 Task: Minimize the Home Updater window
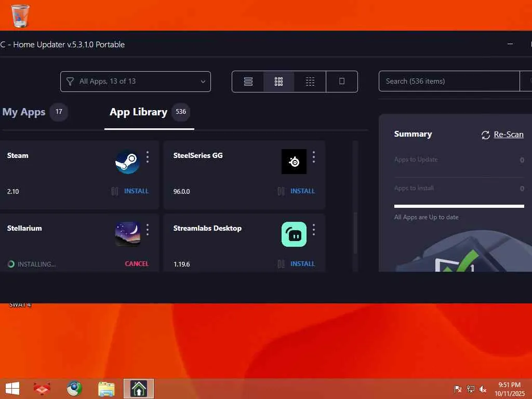click(510, 44)
